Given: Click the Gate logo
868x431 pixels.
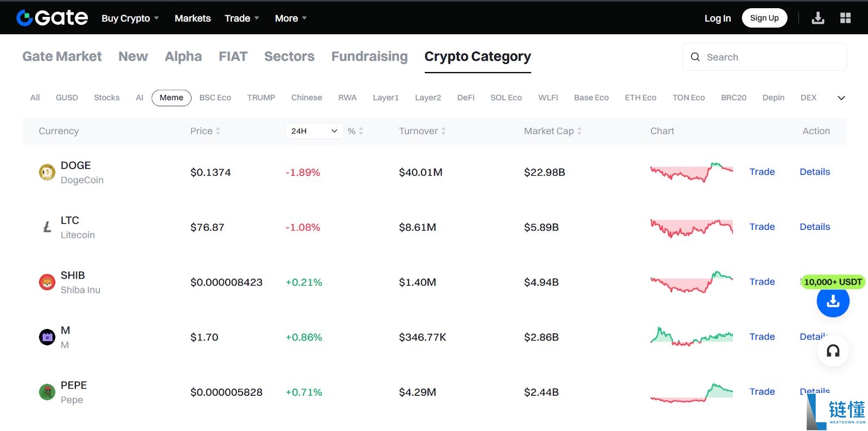Looking at the screenshot, I should tap(52, 18).
